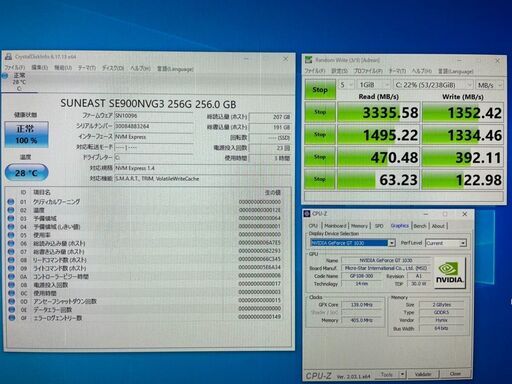
Task: Open ヘルプ(H) menu in CrystalDiskInfo
Action: click(x=140, y=68)
